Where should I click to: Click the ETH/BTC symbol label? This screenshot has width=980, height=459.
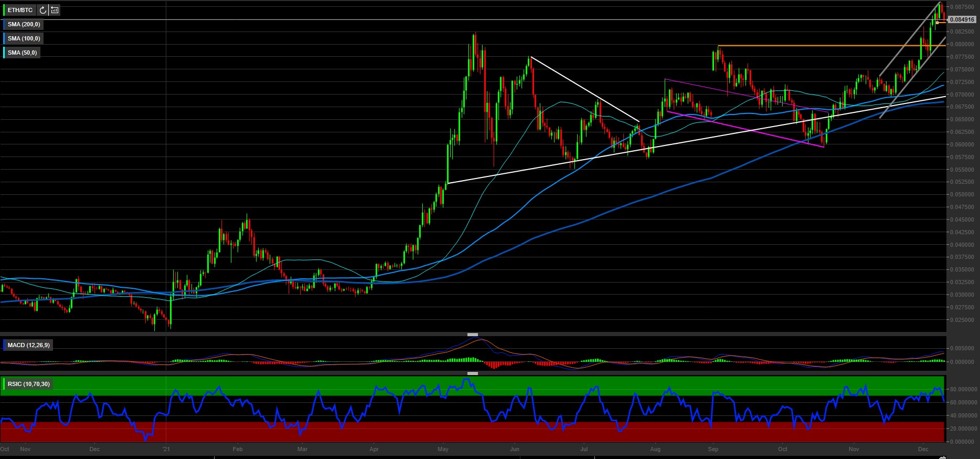tap(20, 10)
